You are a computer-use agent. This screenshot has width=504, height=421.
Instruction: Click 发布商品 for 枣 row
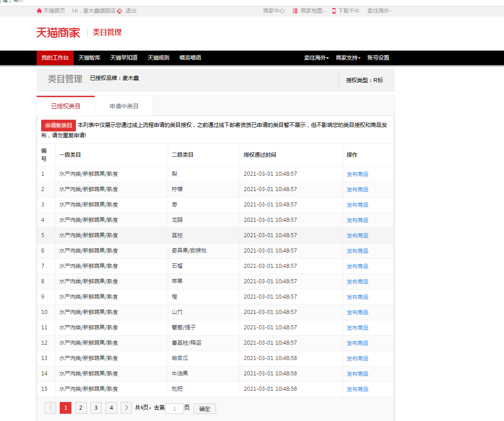point(358,205)
